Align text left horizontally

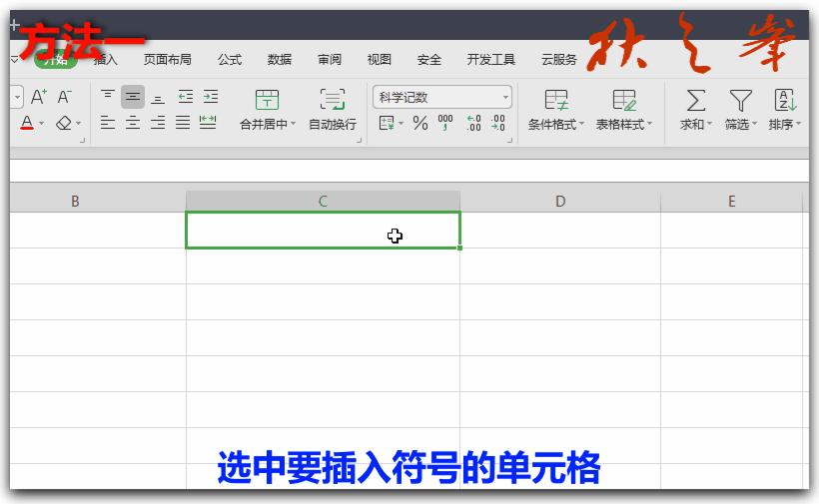108,123
